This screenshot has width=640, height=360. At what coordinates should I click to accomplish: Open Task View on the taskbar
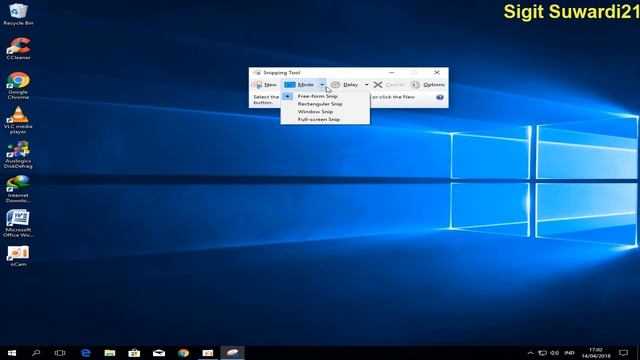[60, 353]
